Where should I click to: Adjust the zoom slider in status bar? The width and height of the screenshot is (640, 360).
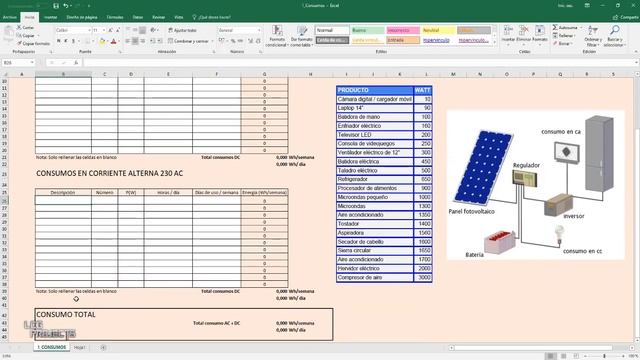coord(604,356)
